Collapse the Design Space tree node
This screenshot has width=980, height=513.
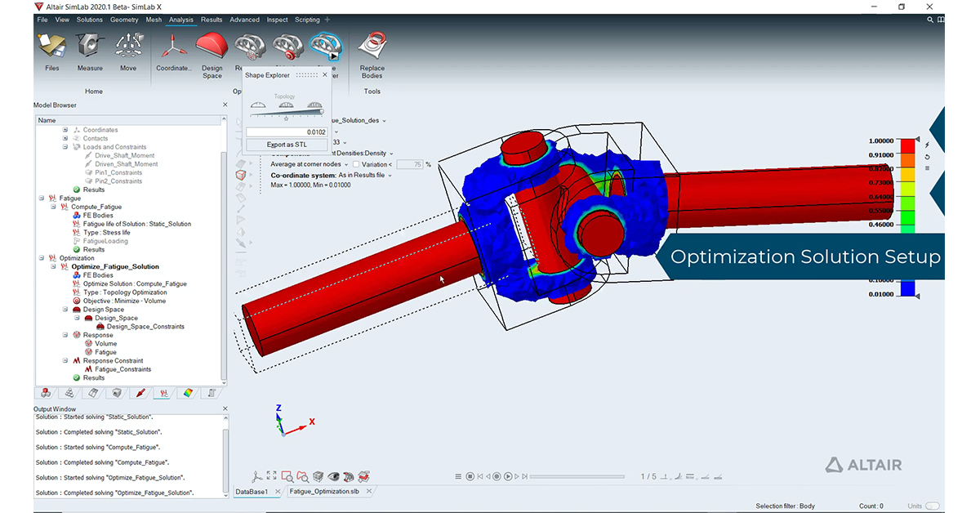65,310
